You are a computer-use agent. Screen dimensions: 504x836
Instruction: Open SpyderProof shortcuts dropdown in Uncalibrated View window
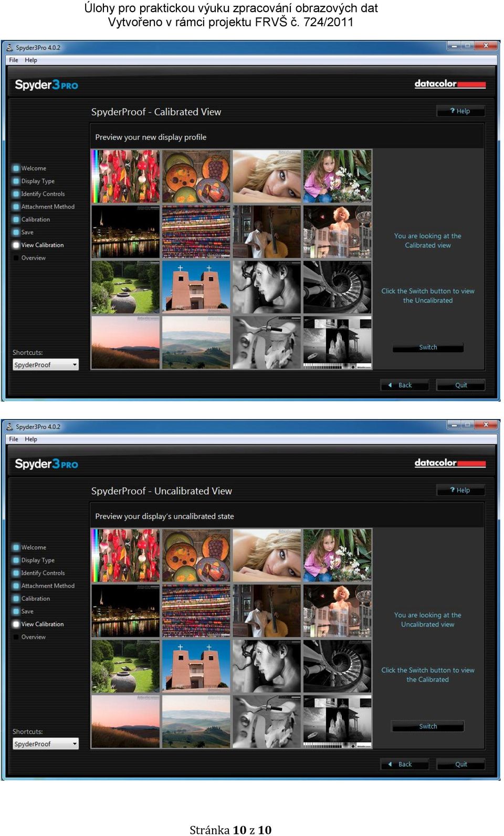(x=46, y=744)
